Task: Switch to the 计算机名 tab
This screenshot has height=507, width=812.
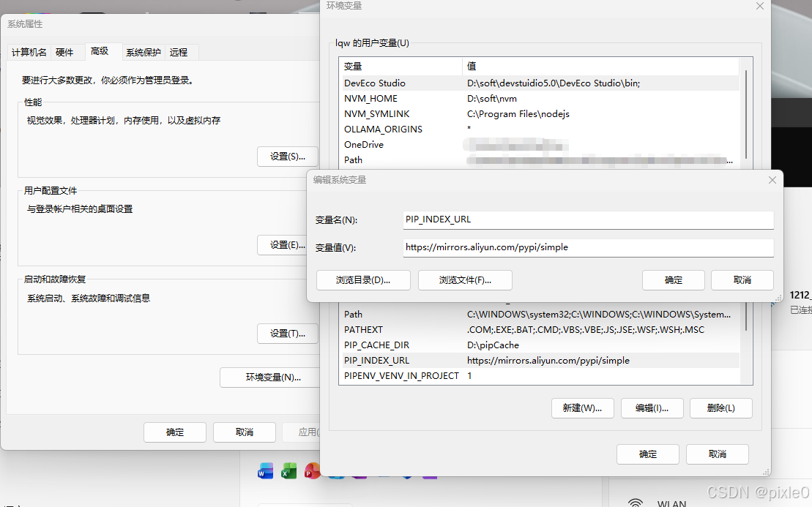Action: (29, 52)
